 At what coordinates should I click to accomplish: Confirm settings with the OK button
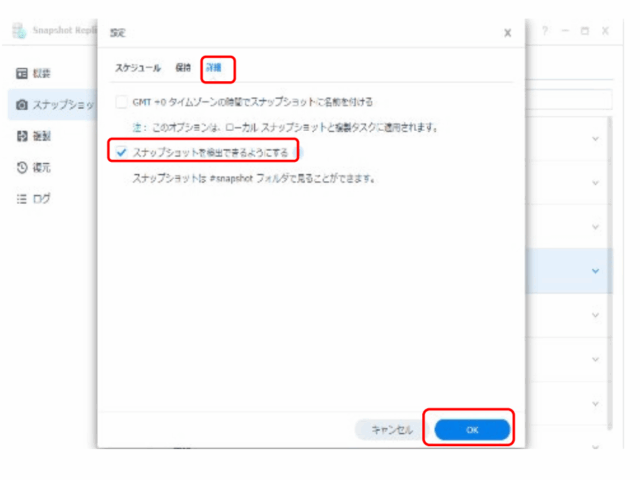coord(473,430)
